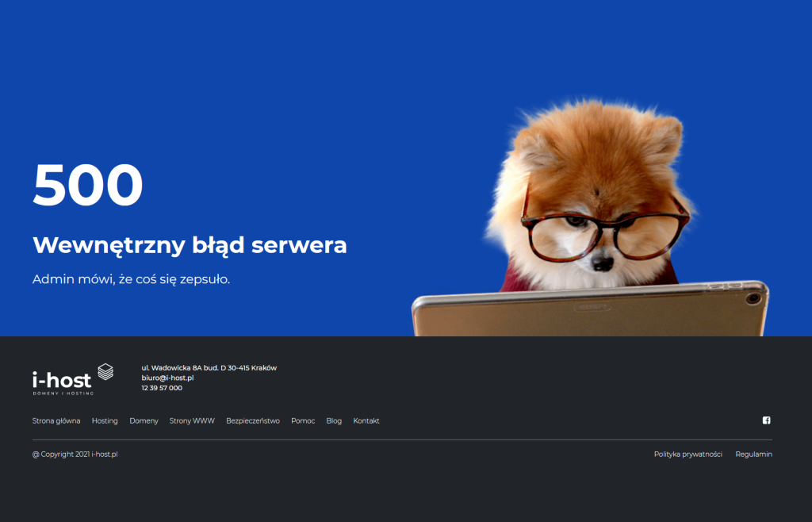Viewport: 812px width, 522px height.
Task: Select Strony WWW in footer menu
Action: click(192, 421)
